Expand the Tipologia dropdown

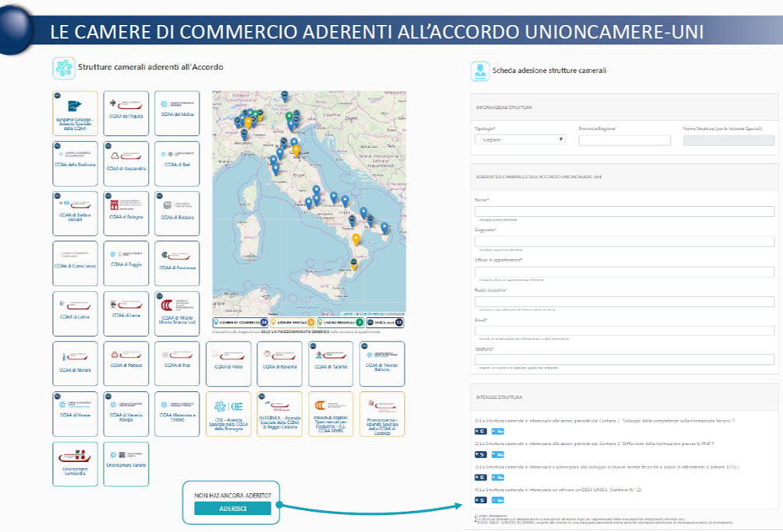tap(520, 140)
